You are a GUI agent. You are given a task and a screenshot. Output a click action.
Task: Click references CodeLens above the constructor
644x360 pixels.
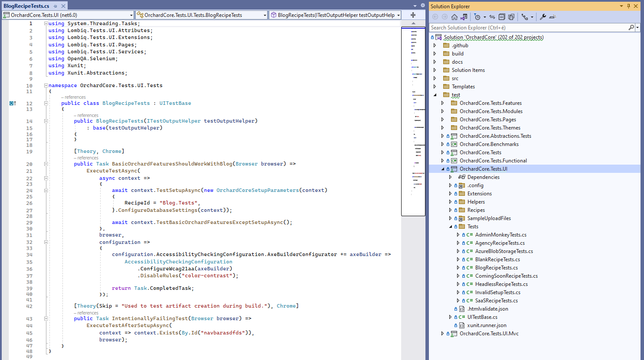tap(86, 115)
